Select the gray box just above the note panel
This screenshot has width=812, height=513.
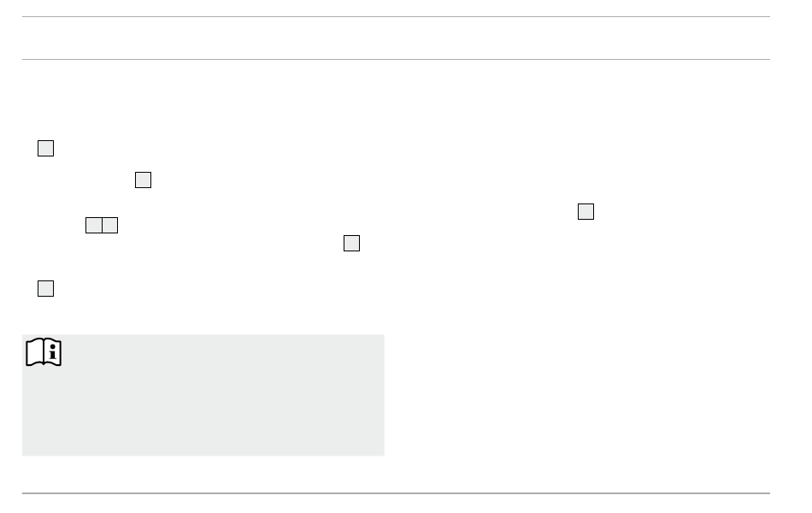coord(45,289)
